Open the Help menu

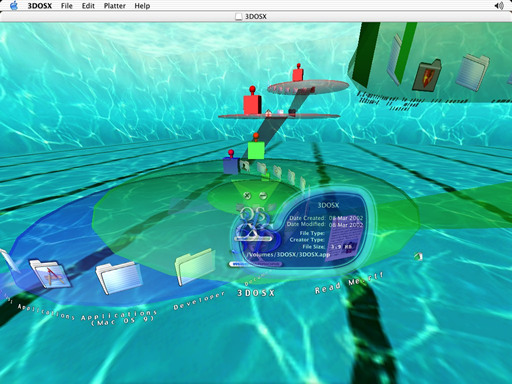click(142, 6)
